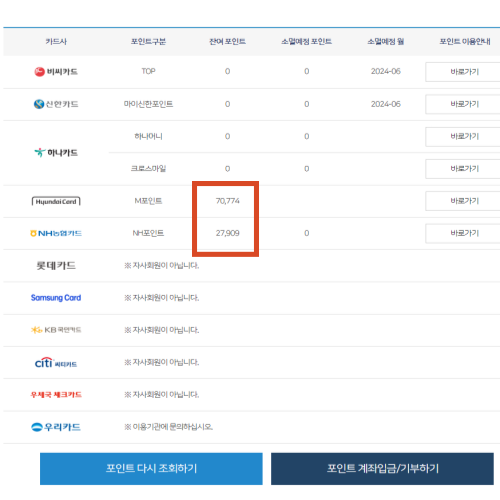Image resolution: width=500 pixels, height=500 pixels.
Task: Click 씨티카드 non-member notice text
Action: pyautogui.click(x=162, y=362)
